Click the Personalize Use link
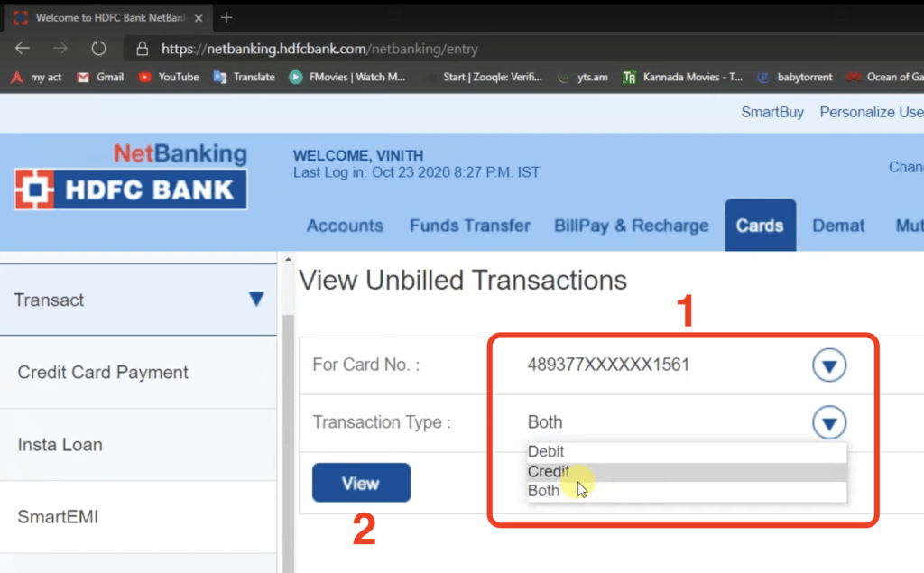This screenshot has width=924, height=573. [872, 112]
